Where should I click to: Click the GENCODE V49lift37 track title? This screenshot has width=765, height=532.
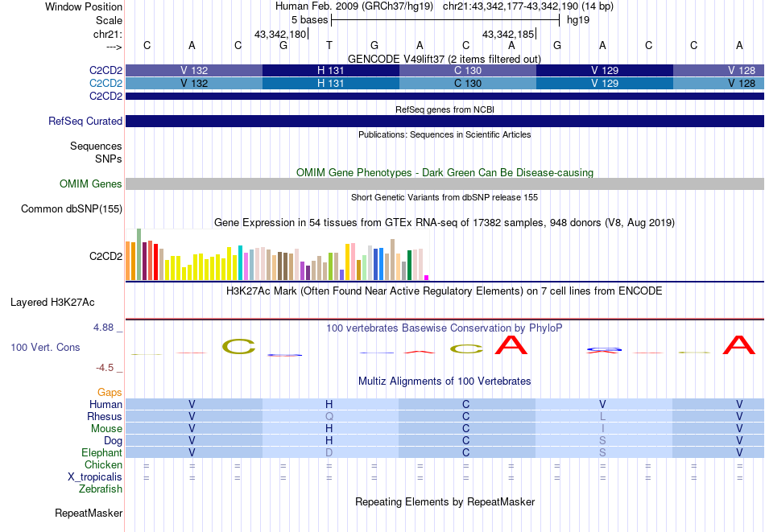click(445, 59)
